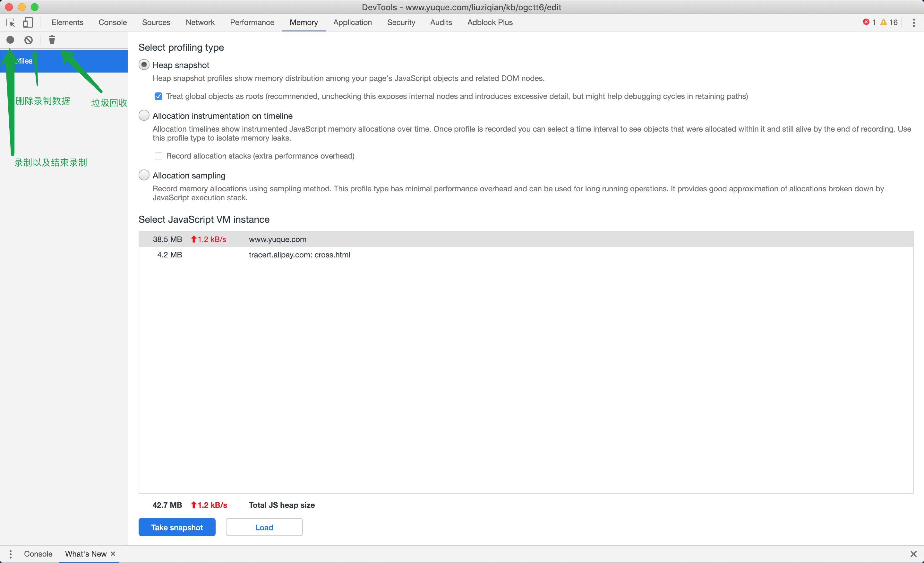
Task: Select the inspect element picker icon
Action: pos(11,22)
